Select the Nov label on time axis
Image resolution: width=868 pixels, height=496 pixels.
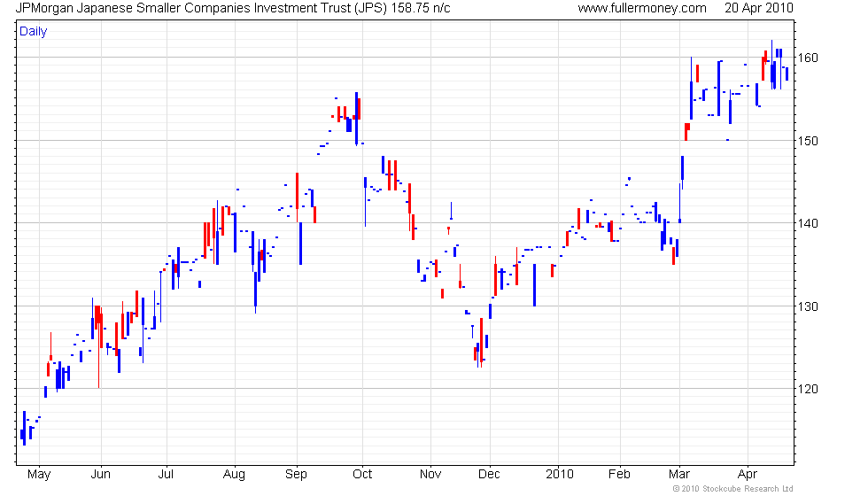coord(430,475)
